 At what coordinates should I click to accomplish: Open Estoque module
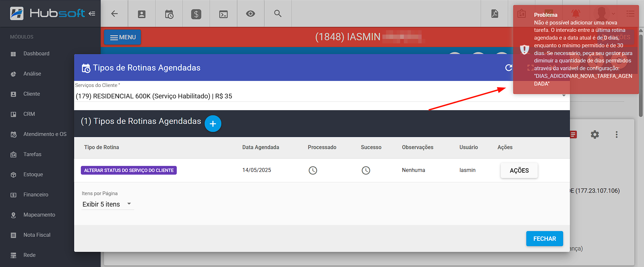coord(33,174)
